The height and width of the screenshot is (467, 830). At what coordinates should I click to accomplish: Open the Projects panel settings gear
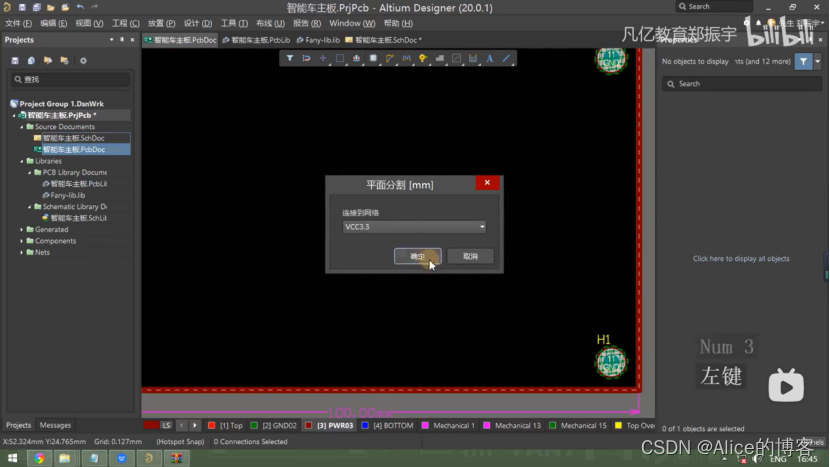point(83,61)
